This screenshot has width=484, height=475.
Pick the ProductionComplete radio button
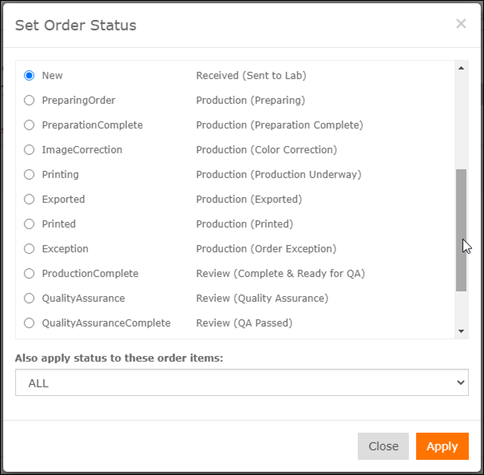coord(29,273)
